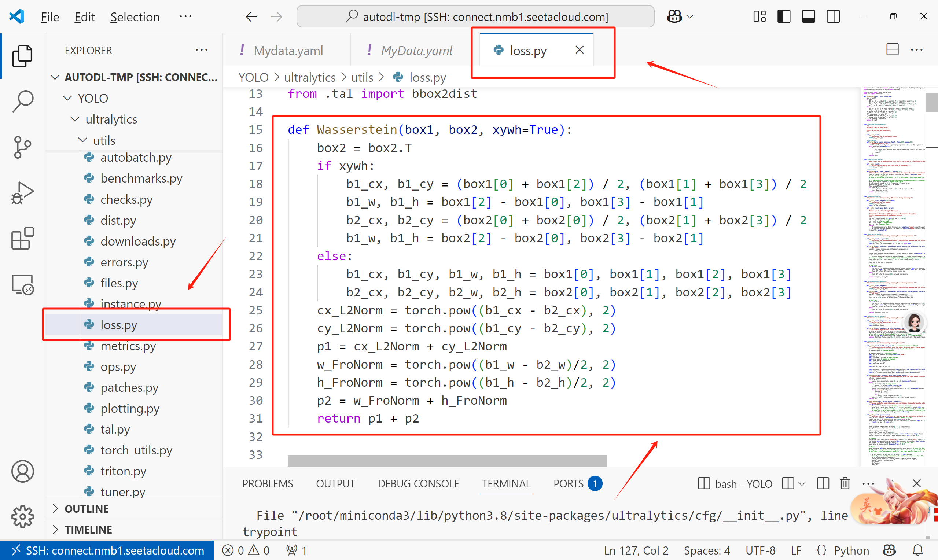Click the horizontal editor scrollbar
The width and height of the screenshot is (938, 560).
coord(447,460)
